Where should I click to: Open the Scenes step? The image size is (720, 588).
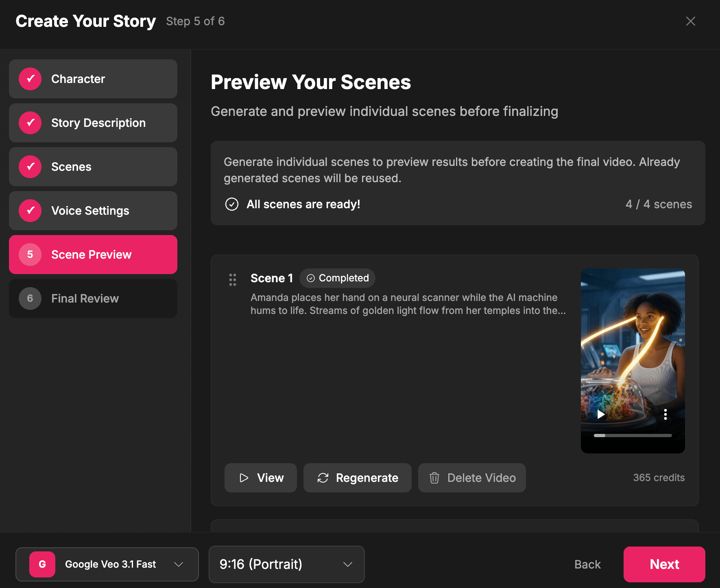click(x=93, y=167)
